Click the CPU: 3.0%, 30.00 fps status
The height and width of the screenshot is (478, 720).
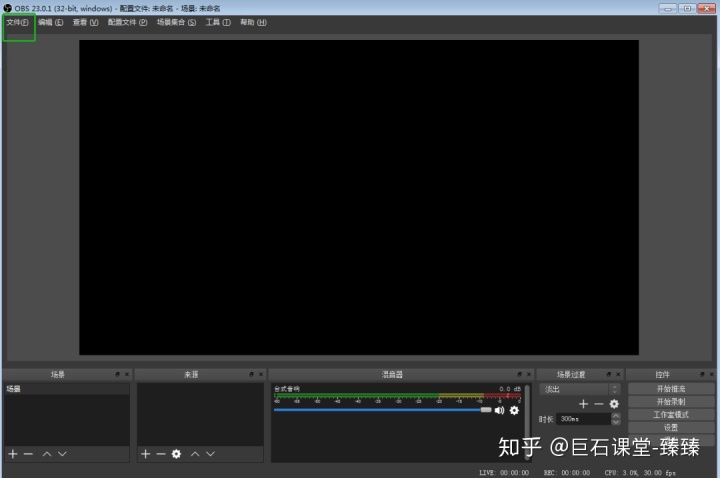[640, 472]
